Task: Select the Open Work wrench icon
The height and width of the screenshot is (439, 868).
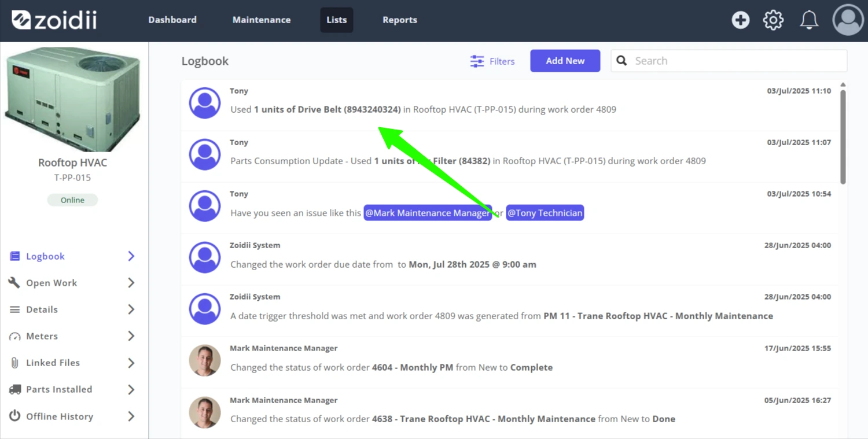Action: pos(14,282)
